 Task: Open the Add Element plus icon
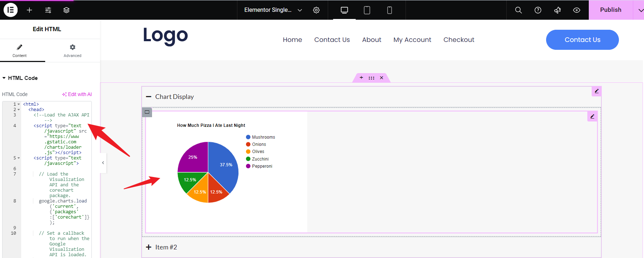(29, 10)
